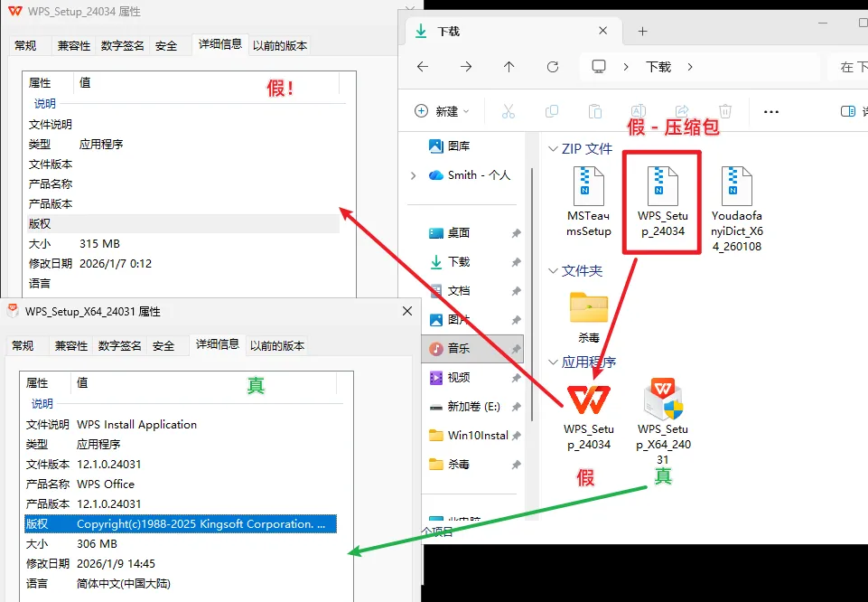
Task: Go forward in the Downloads explorer window
Action: coord(466,67)
